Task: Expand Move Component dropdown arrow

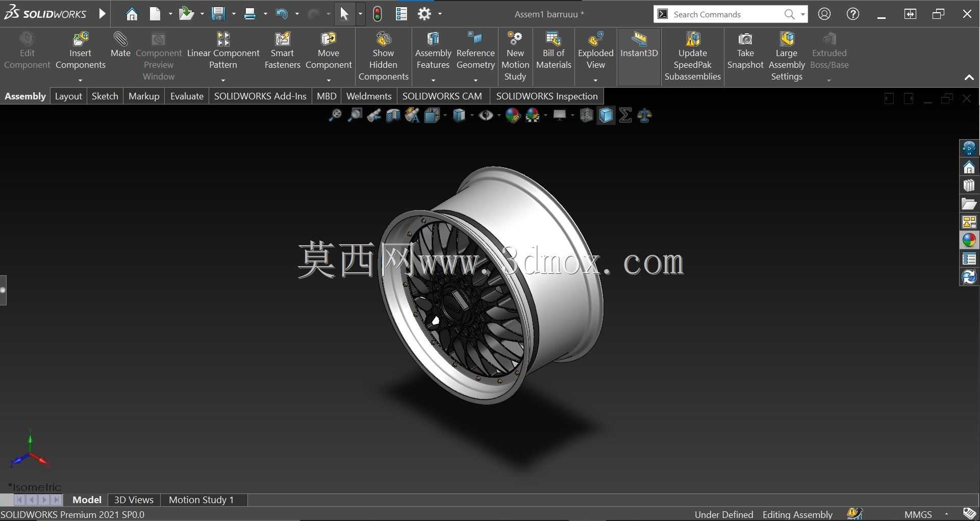Action: [x=329, y=80]
